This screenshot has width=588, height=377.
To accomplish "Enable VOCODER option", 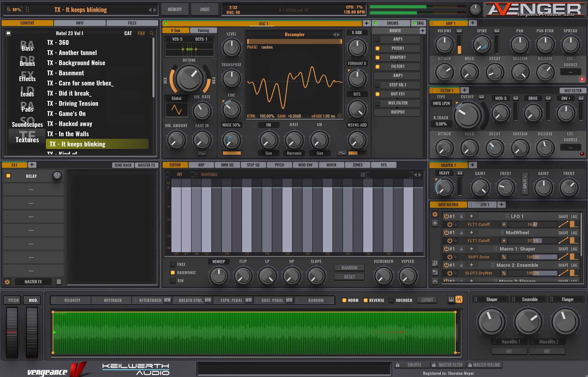I will pos(391,300).
